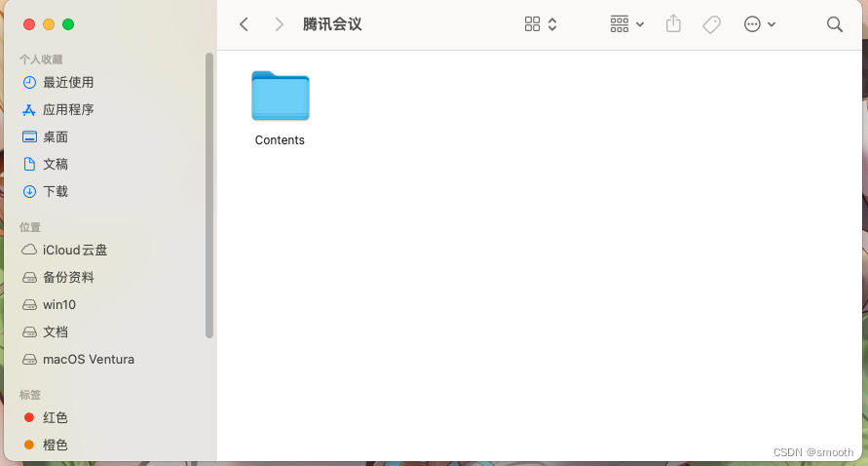Open Documents (文稿) in sidebar
The height and width of the screenshot is (466, 868).
pyautogui.click(x=45, y=164)
